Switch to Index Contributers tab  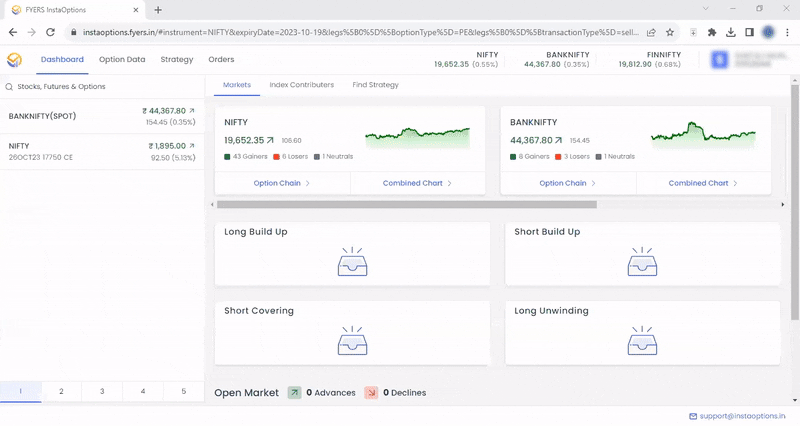(x=302, y=85)
